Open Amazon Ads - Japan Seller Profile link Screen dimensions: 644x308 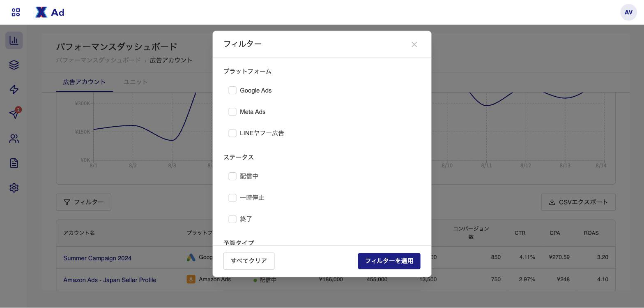[110, 280]
